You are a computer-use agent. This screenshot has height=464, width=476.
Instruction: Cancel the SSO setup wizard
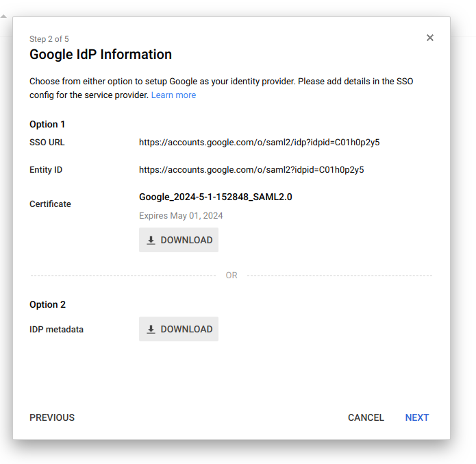point(366,417)
